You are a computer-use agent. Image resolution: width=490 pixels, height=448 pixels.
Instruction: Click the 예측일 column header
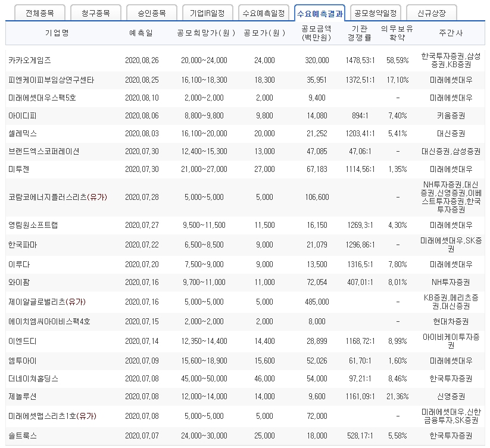(x=141, y=33)
